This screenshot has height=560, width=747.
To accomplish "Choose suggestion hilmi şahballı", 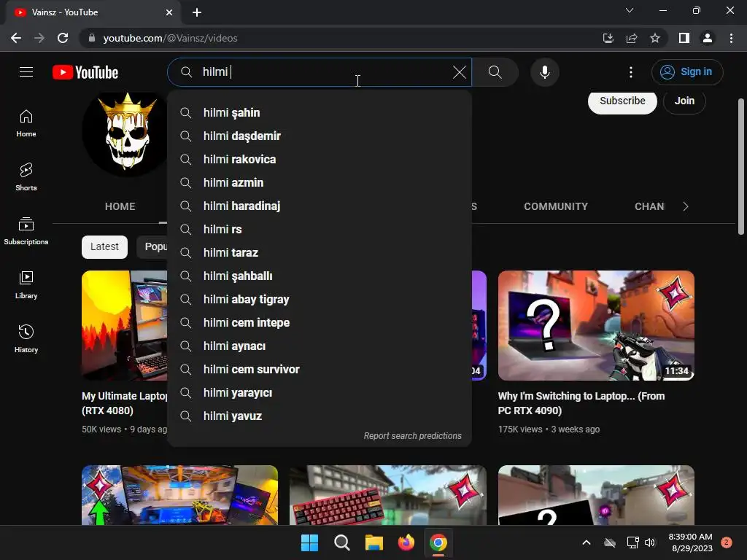I will (x=320, y=276).
